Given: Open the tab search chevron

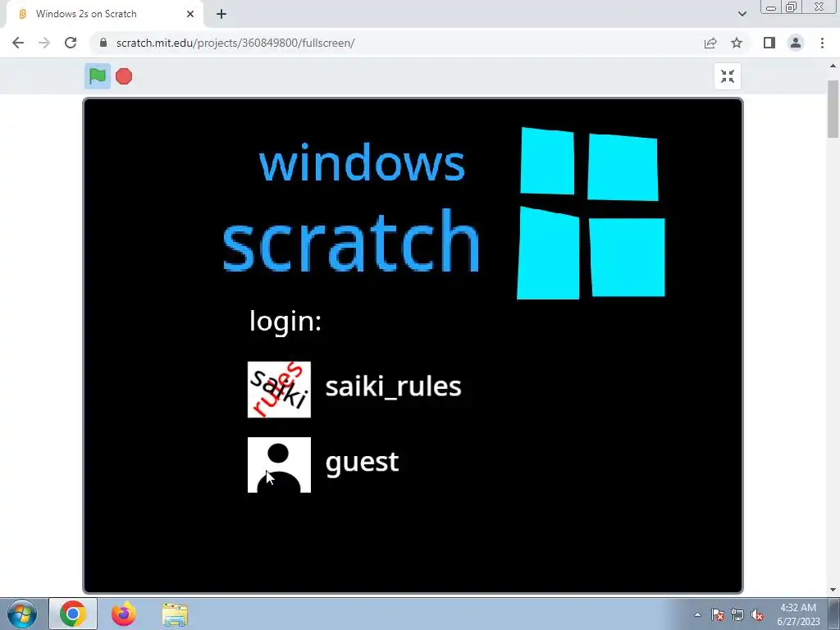Looking at the screenshot, I should (x=742, y=14).
